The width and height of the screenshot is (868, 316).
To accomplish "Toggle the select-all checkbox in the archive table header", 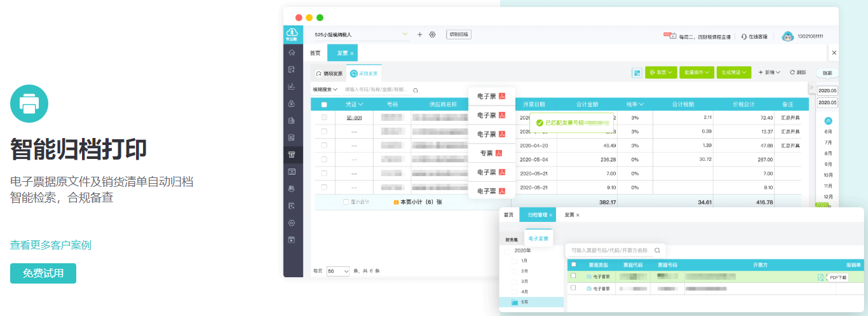I will click(574, 264).
